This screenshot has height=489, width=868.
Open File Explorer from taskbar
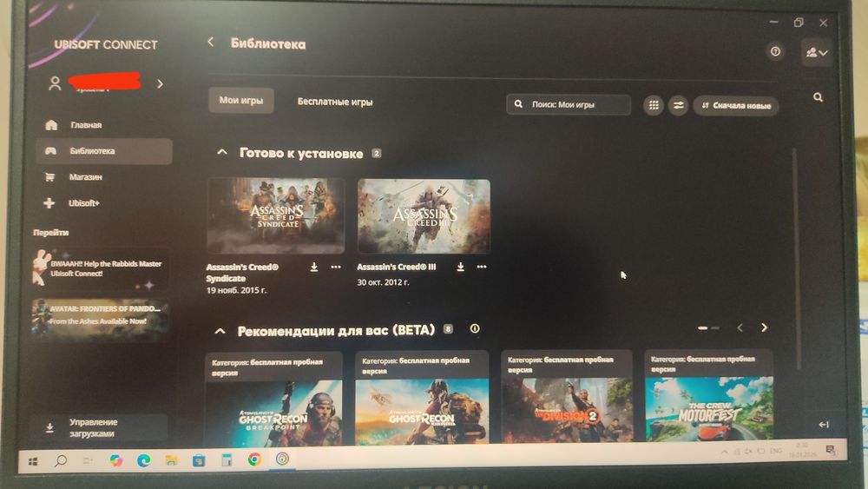[172, 460]
